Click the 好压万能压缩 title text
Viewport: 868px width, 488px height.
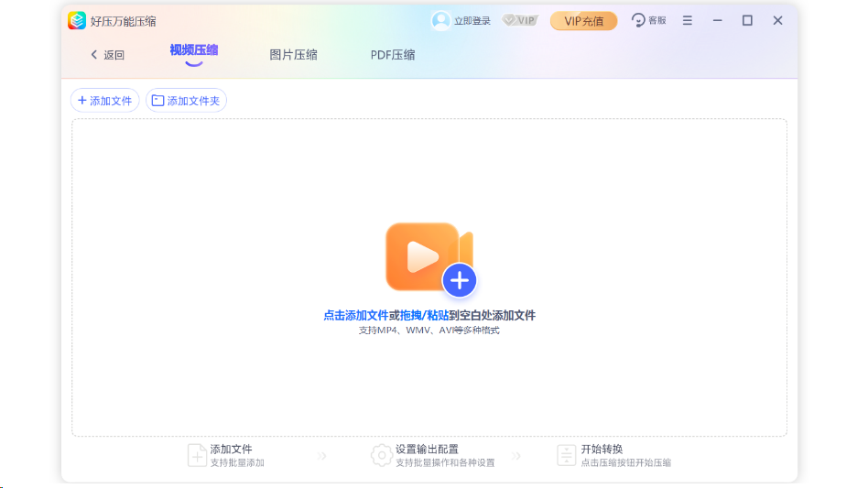[x=123, y=21]
